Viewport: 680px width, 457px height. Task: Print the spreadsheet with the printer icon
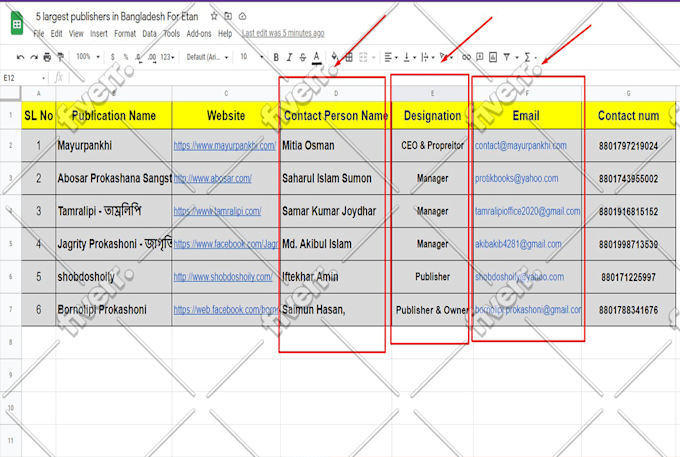(47, 57)
